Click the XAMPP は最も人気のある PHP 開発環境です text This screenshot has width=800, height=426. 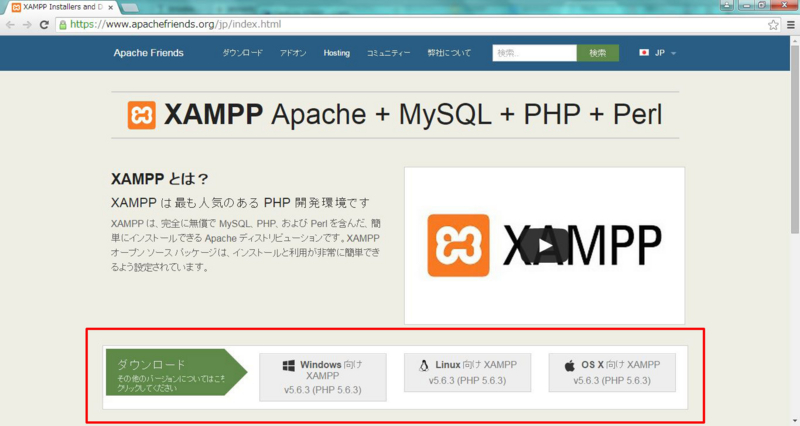click(x=240, y=203)
